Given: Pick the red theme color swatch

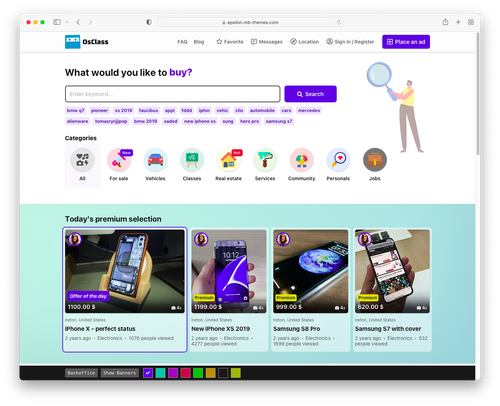Looking at the screenshot, I should [186, 373].
